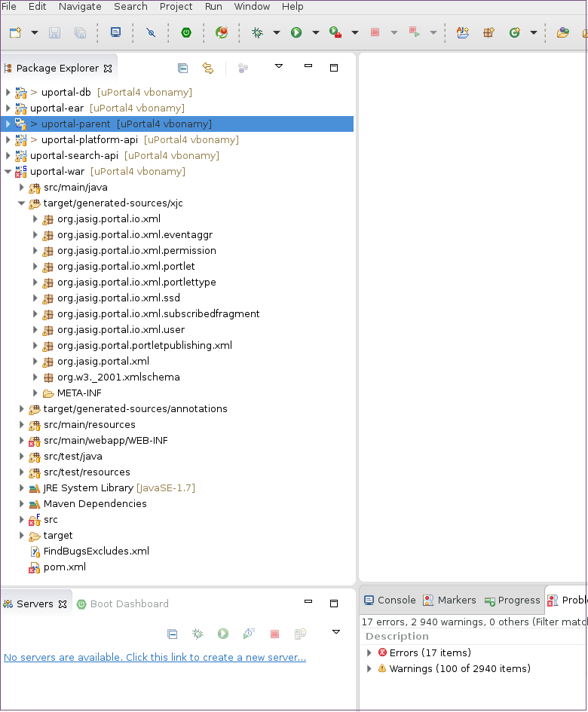588x712 pixels.
Task: Click the Spring Boot dashboard toolbar icon
Action: (185, 32)
